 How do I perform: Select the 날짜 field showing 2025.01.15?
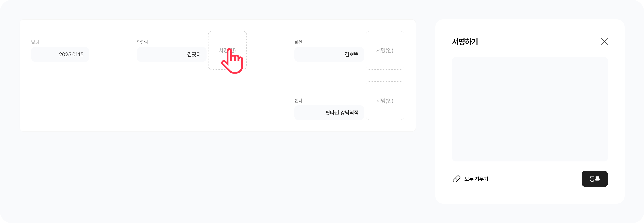[60, 55]
